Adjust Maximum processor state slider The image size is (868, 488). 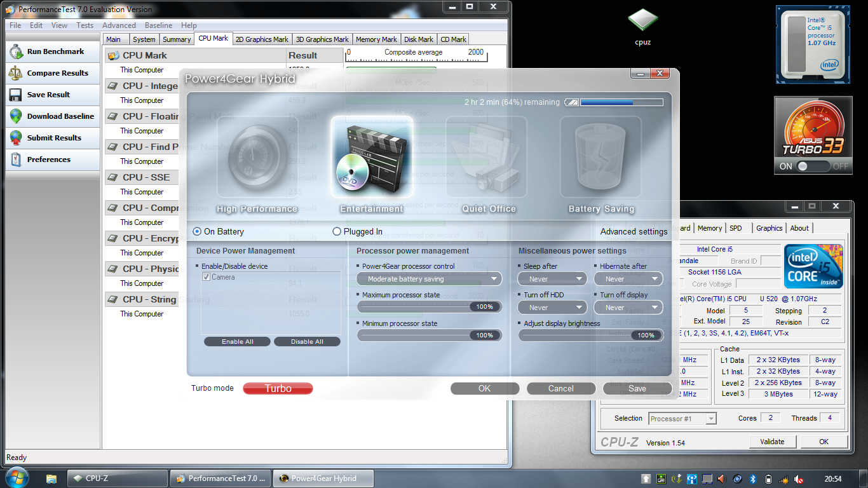[430, 307]
